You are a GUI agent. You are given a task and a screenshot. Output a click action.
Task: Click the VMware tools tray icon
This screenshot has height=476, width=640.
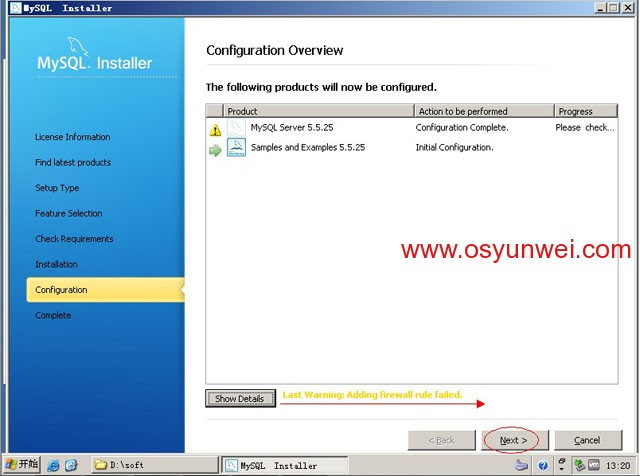coord(593,465)
